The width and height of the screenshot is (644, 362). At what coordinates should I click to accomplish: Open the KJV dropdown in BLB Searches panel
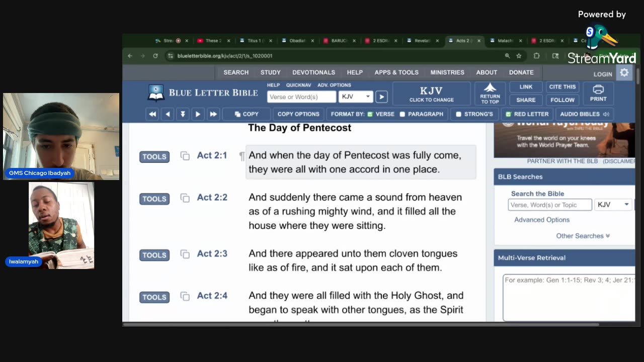613,205
